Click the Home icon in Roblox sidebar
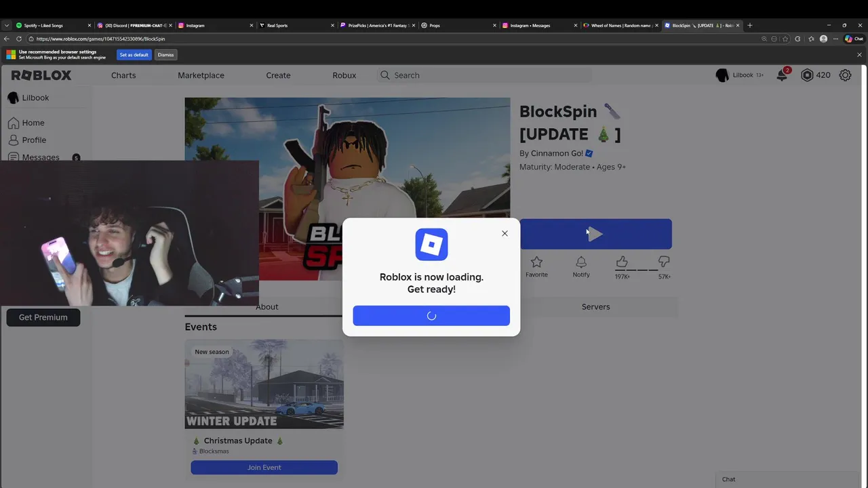 (14, 123)
